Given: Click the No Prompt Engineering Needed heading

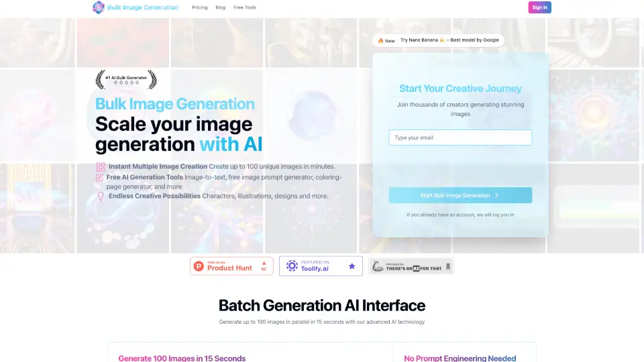Looking at the screenshot, I should [460, 358].
